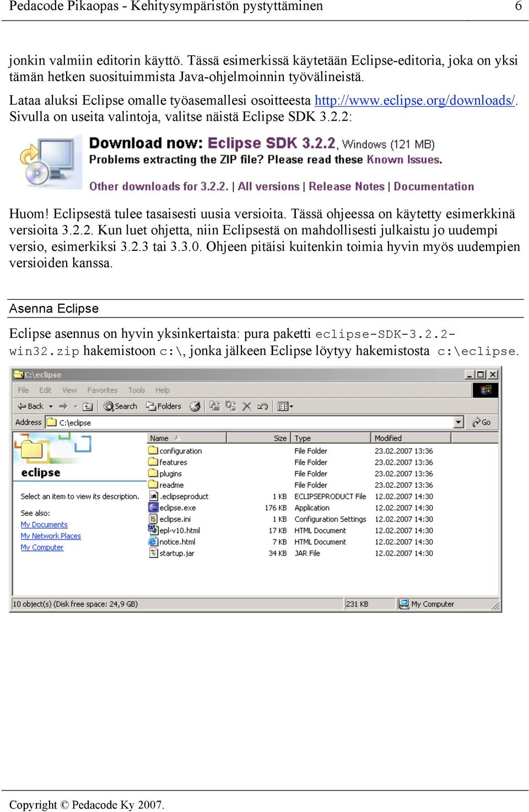Select the readme folder icon
The image size is (529, 812).
(153, 485)
